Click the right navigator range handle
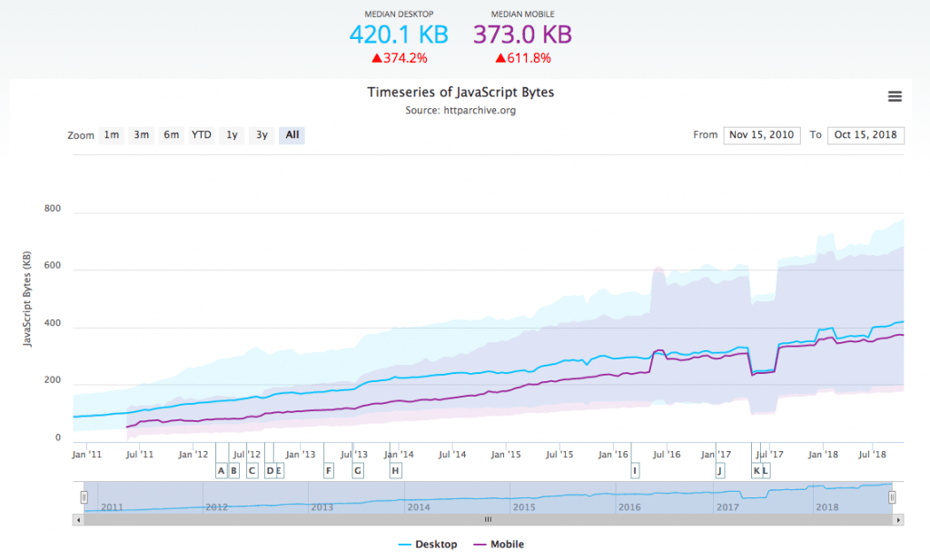Viewport: 930px width, 560px height. [892, 497]
